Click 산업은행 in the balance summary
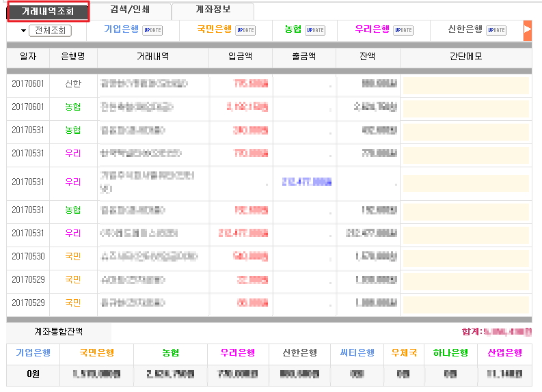This screenshot has width=542, height=392. point(504,353)
